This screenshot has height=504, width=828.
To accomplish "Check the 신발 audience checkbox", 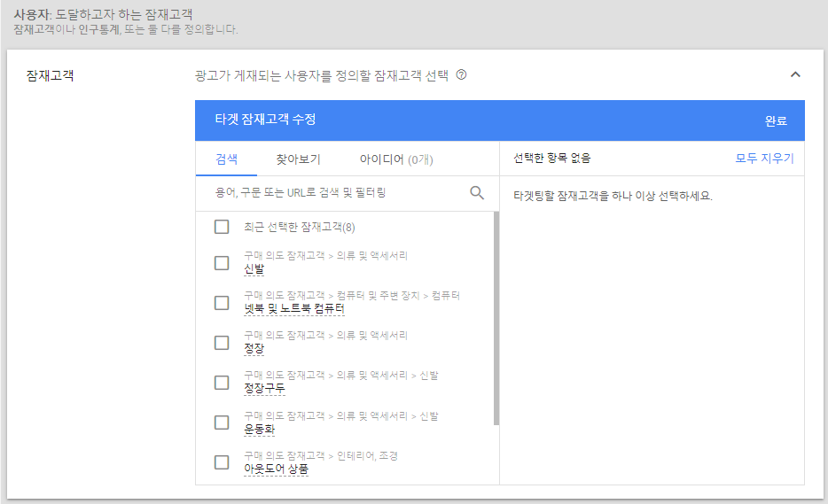I will click(222, 263).
